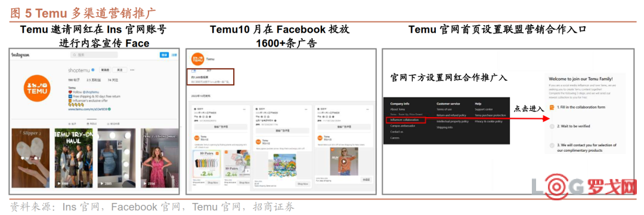Screen dimensions: 644x215
Task: Click 'Welcome to join our Temu Family!' heading
Action: pos(580,78)
